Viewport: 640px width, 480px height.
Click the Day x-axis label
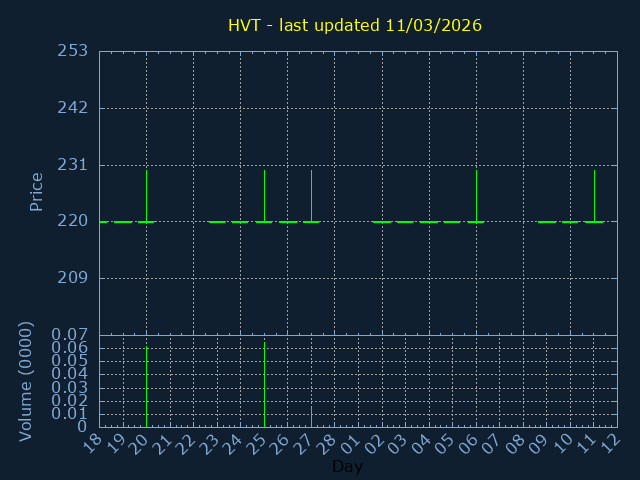(347, 467)
